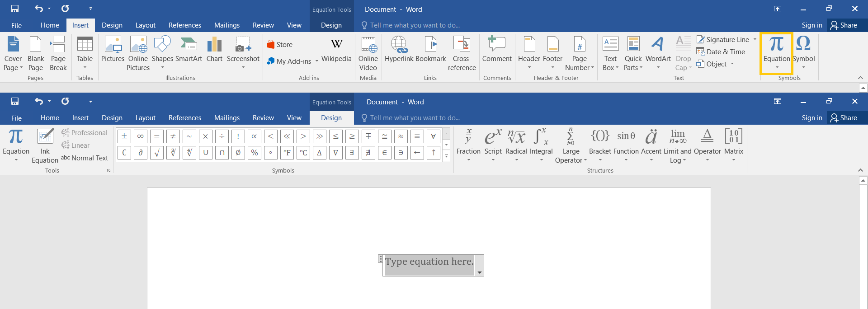Insert the partial differential (∂) symbol
Screen dimensions: 868x309
point(141,153)
